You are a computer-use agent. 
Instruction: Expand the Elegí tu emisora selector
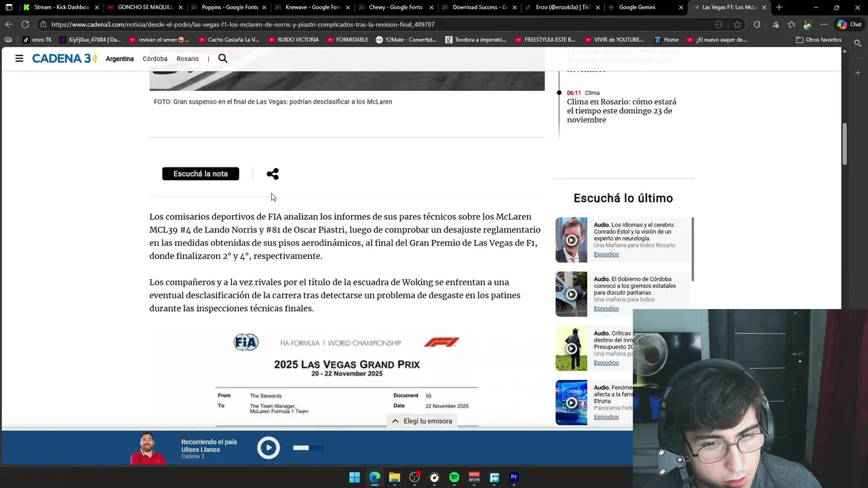click(x=422, y=421)
